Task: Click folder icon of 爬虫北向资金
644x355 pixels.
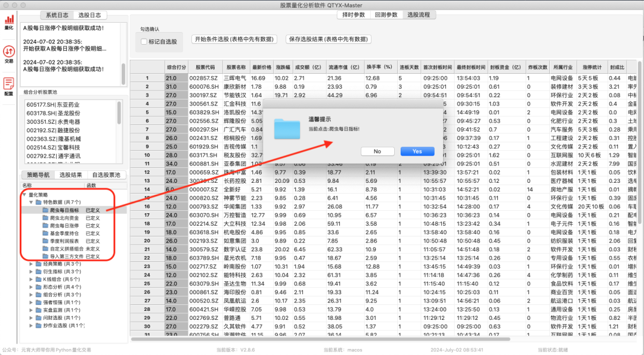Action: (45, 218)
